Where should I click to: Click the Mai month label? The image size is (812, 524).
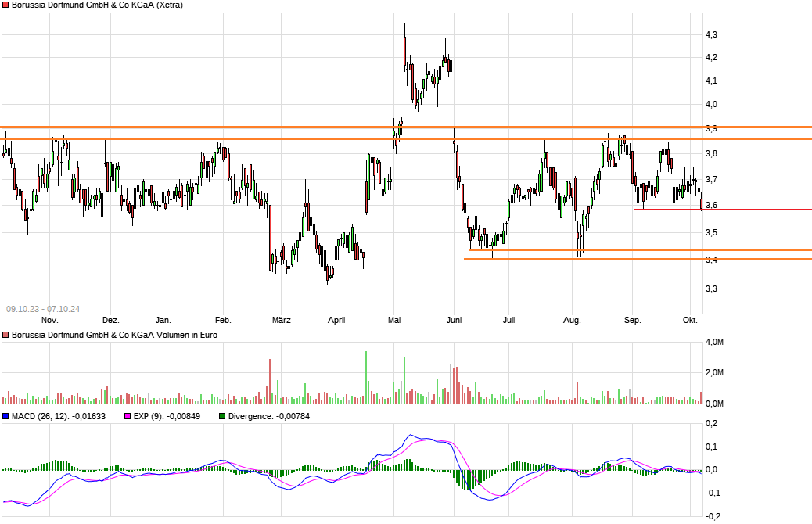394,321
